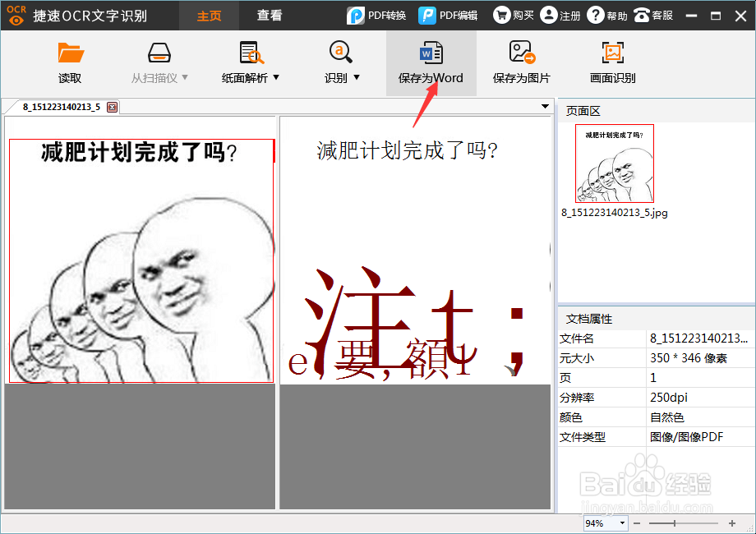Expand the 纸面解析 dropdown arrow
The height and width of the screenshot is (534, 756).
click(x=276, y=77)
